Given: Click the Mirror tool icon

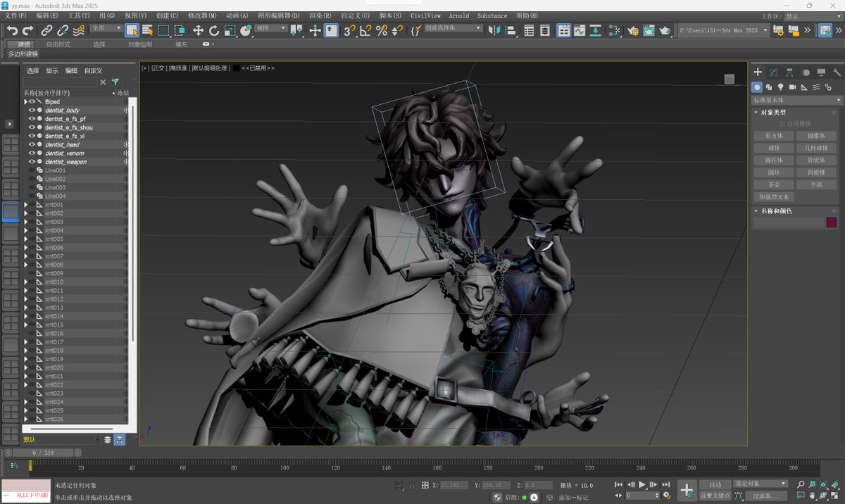Looking at the screenshot, I should pyautogui.click(x=495, y=30).
